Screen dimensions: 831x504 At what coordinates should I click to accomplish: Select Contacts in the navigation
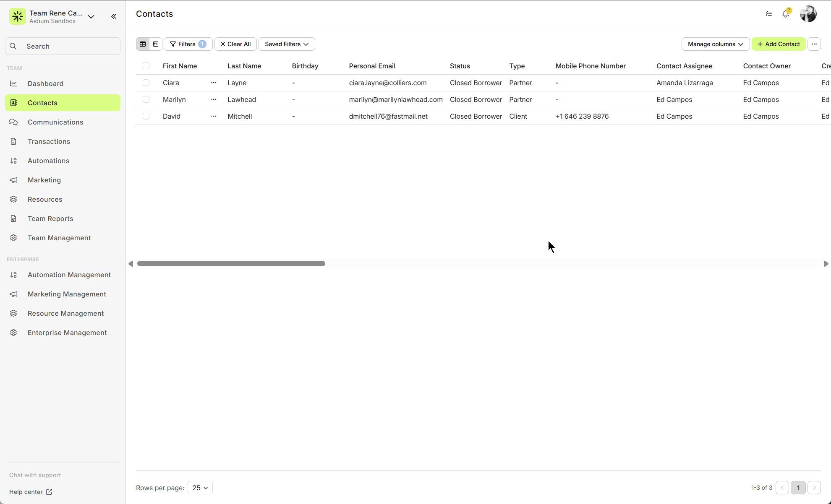[x=42, y=103]
